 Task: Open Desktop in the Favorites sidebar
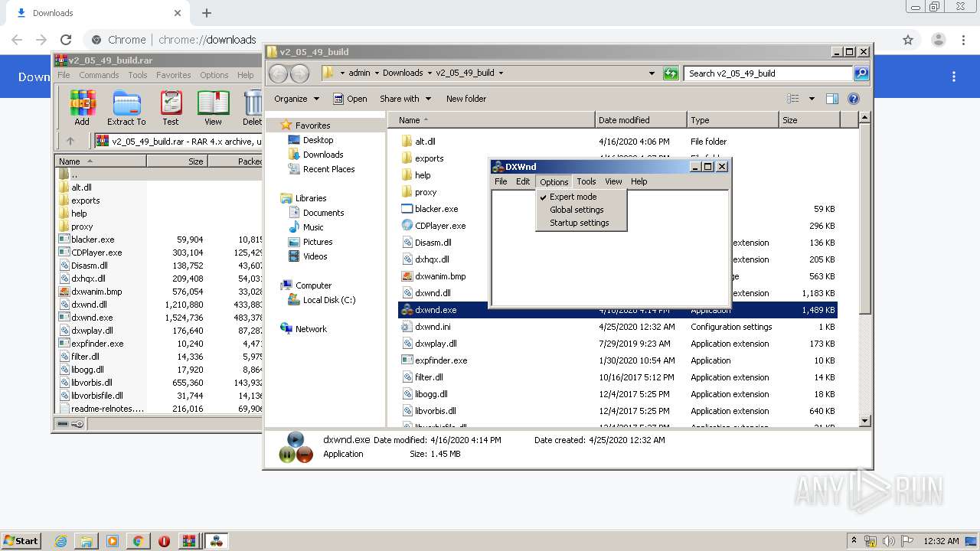318,140
